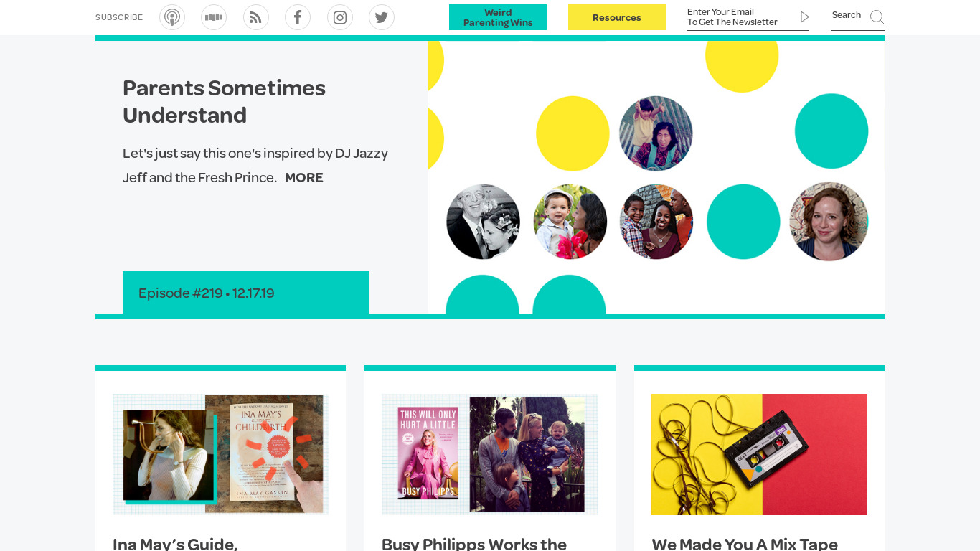
Task: Click the newsletter email input field
Action: tap(739, 17)
